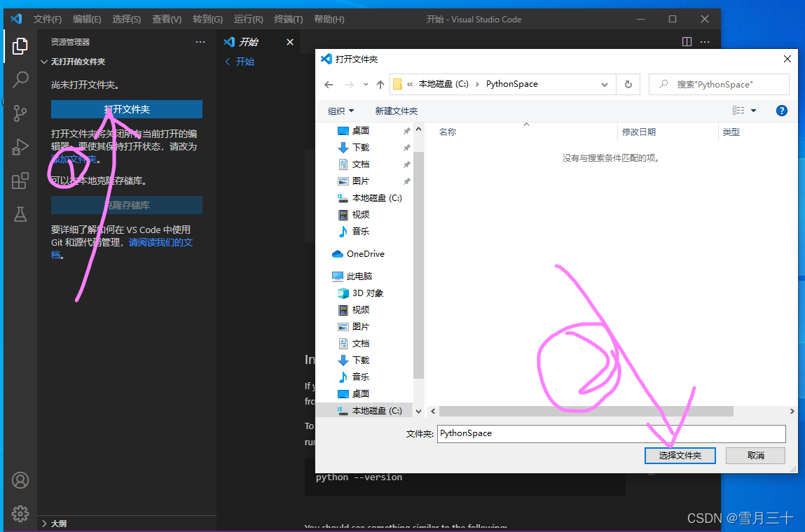Screen dimensions: 805x532
Task: Open the 终端(T) menu
Action: pyautogui.click(x=289, y=20)
